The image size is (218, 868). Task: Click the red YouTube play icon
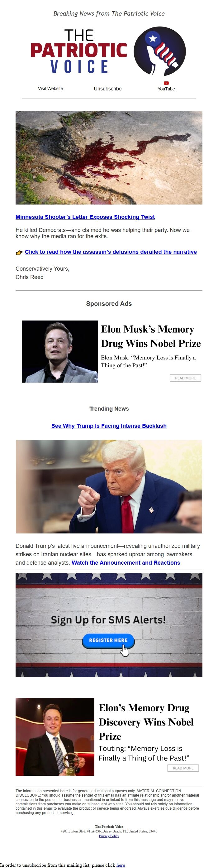(166, 83)
